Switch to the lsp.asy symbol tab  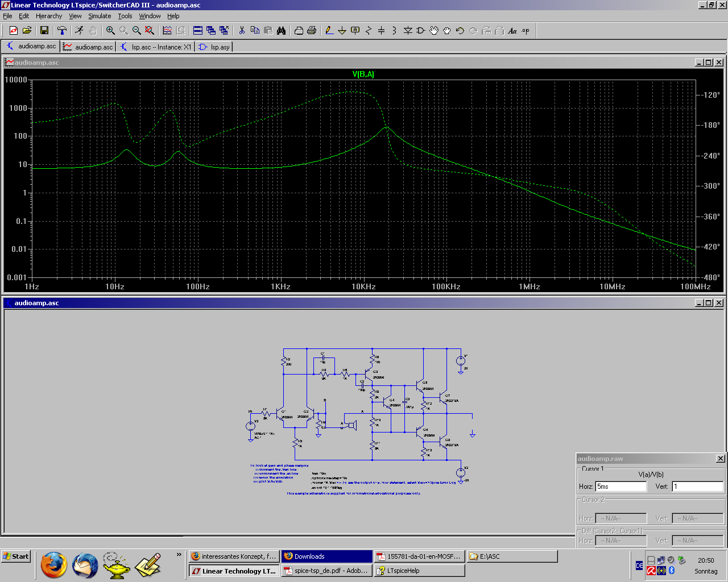214,47
